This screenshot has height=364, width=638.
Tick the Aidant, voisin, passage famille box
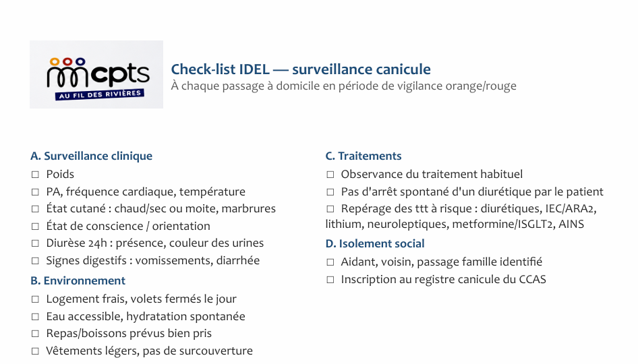[x=330, y=262]
